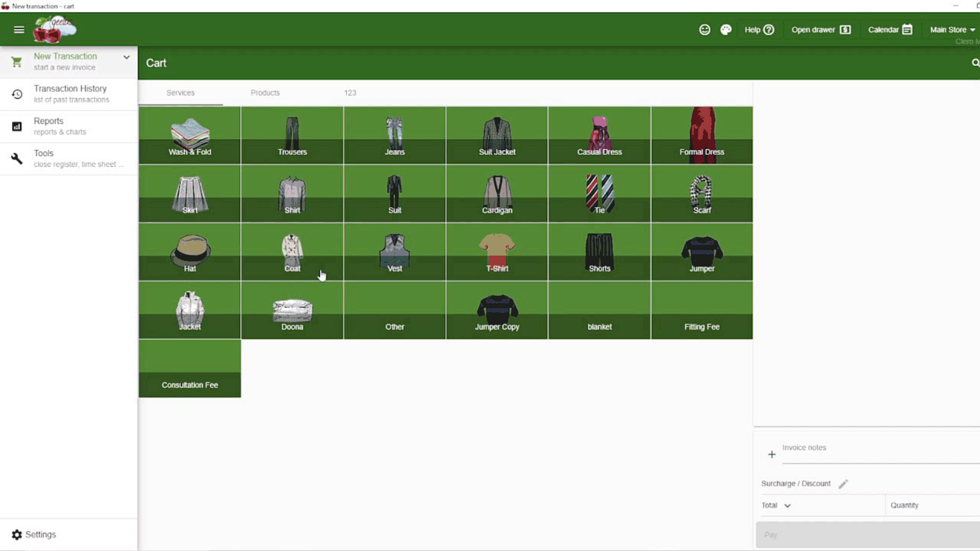The height and width of the screenshot is (551, 980).
Task: Open the Main Store dropdown
Action: (x=952, y=30)
